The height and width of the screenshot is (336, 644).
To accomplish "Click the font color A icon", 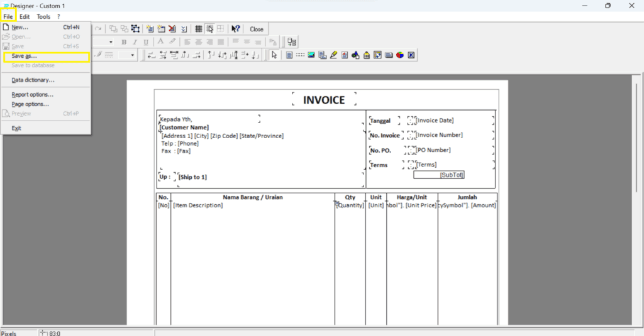I will (x=161, y=42).
